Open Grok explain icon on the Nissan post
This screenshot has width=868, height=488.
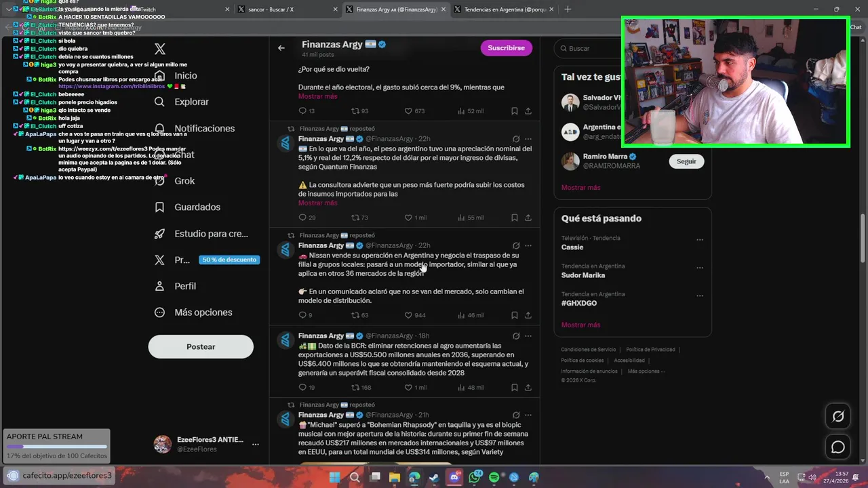pyautogui.click(x=516, y=245)
